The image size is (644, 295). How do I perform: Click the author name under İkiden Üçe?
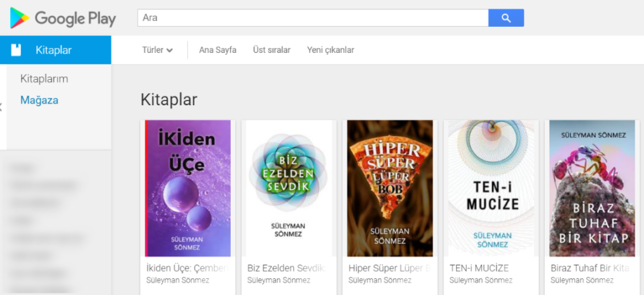click(177, 280)
